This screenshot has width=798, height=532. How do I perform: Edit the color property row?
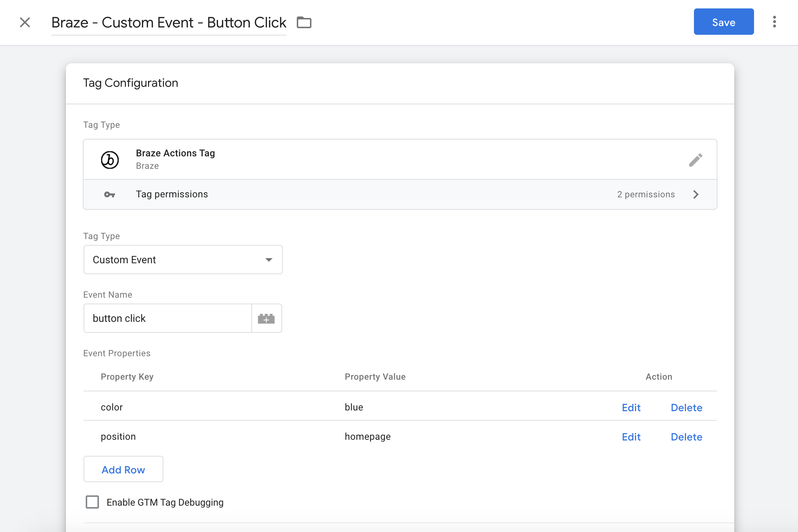pos(631,408)
